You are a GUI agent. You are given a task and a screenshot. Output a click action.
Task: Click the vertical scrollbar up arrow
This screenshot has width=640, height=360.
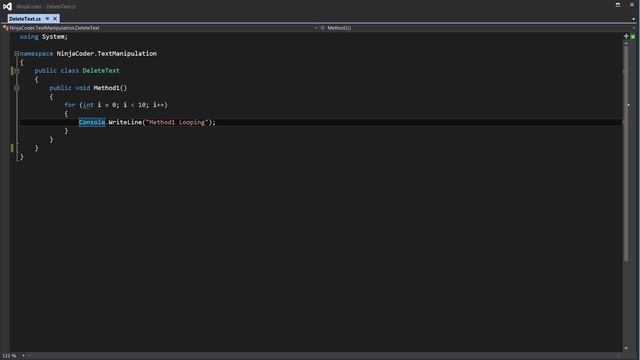tap(626, 43)
